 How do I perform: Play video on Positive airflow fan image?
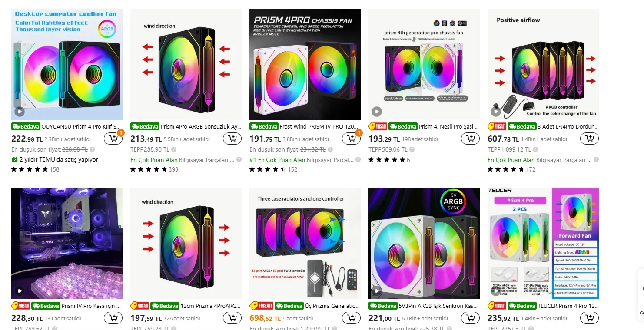coord(496,112)
